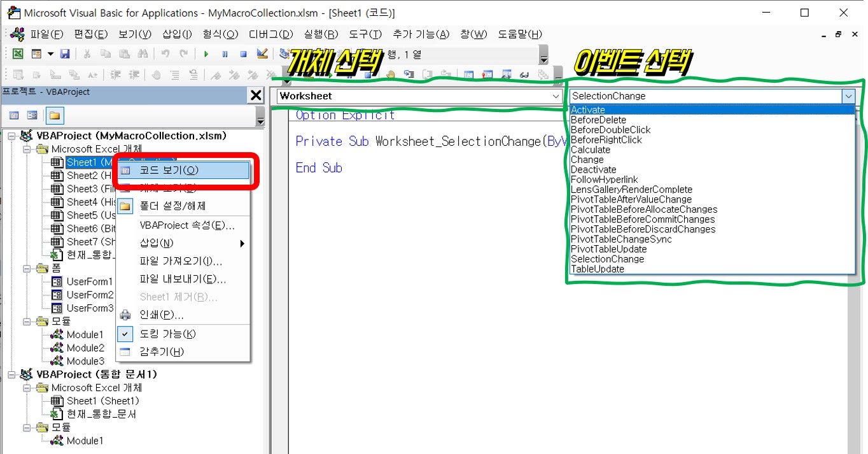Screen dimensions: 868x454
Task: Select BeforeDoubleClick in the event list
Action: click(x=711, y=130)
